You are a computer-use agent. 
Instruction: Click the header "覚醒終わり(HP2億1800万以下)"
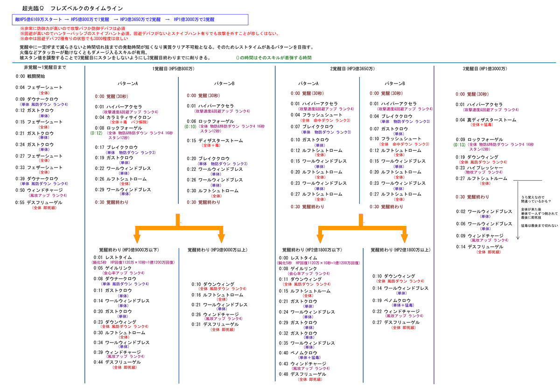[x=312, y=250]
